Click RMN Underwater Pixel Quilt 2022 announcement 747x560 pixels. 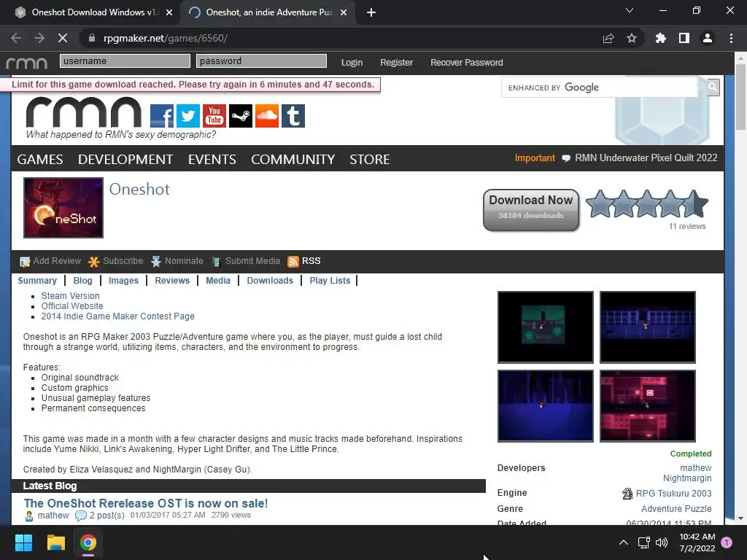tap(646, 158)
